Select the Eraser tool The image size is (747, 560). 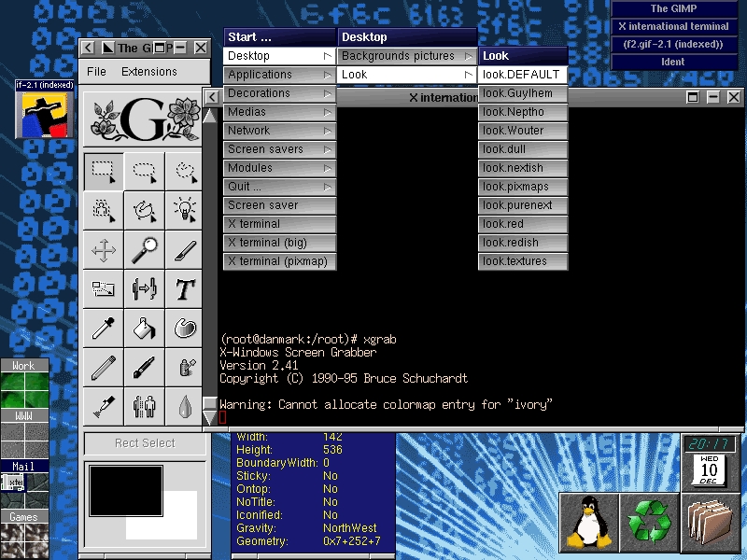(185, 367)
